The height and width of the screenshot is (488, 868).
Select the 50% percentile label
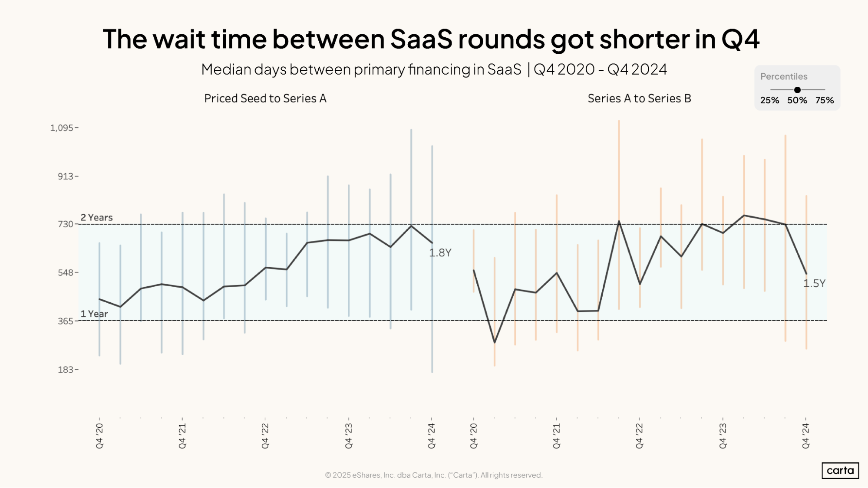797,100
